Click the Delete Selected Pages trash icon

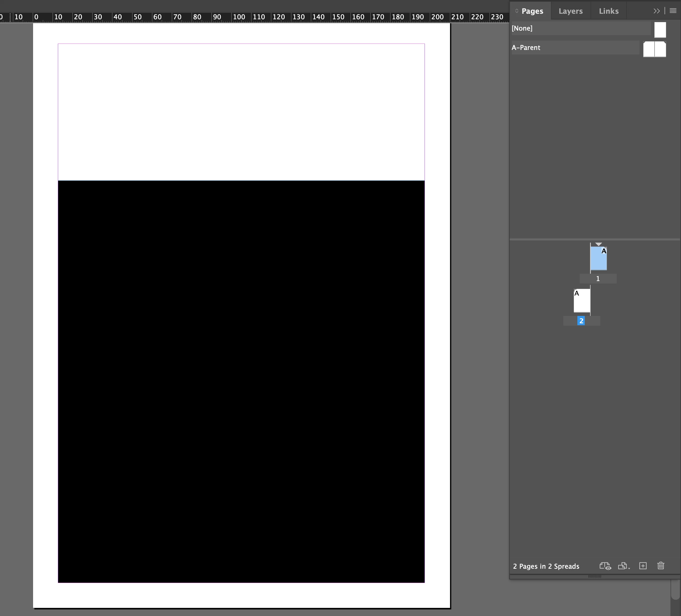click(661, 566)
